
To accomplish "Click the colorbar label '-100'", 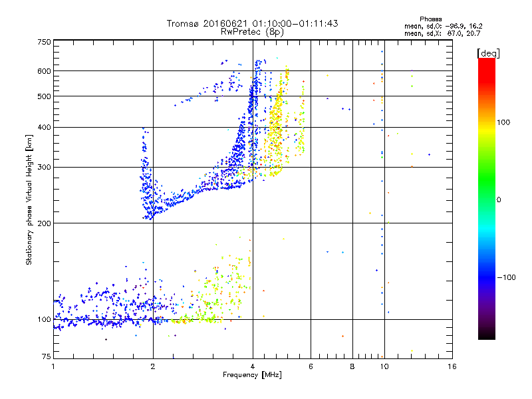I will [506, 277].
